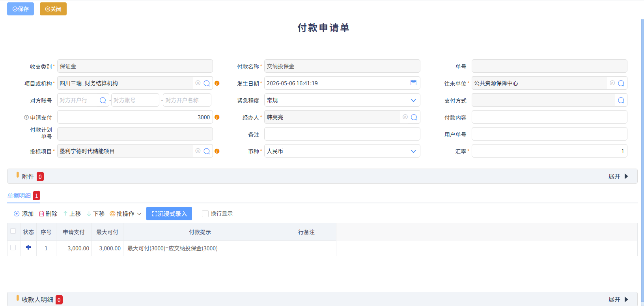Viewport: 644px width, 306px height.
Task: Click 上移 to move row up
Action: (x=72, y=214)
